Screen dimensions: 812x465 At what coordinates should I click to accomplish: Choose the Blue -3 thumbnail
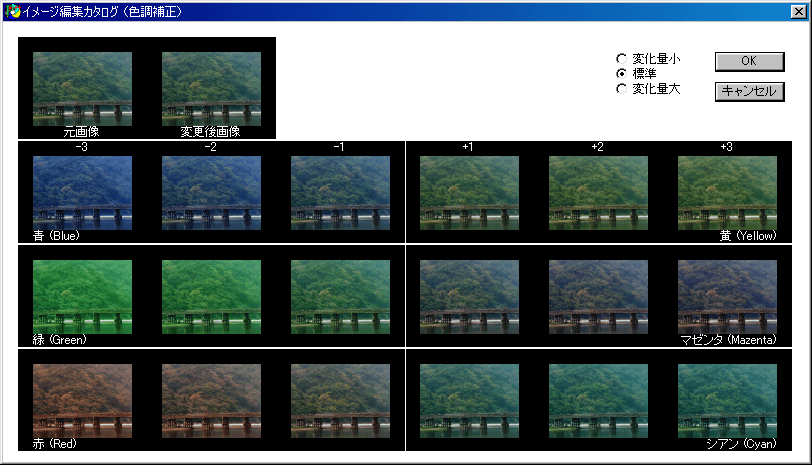click(x=82, y=193)
